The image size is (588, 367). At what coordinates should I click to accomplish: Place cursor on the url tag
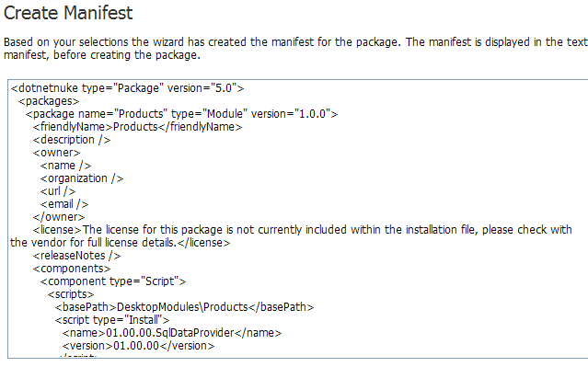[x=58, y=191]
